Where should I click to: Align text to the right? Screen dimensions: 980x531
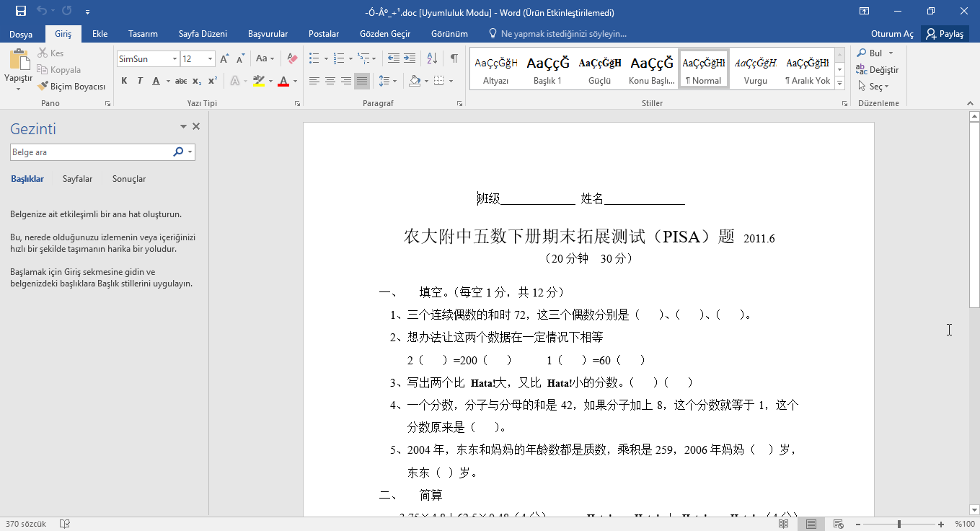[x=346, y=81]
